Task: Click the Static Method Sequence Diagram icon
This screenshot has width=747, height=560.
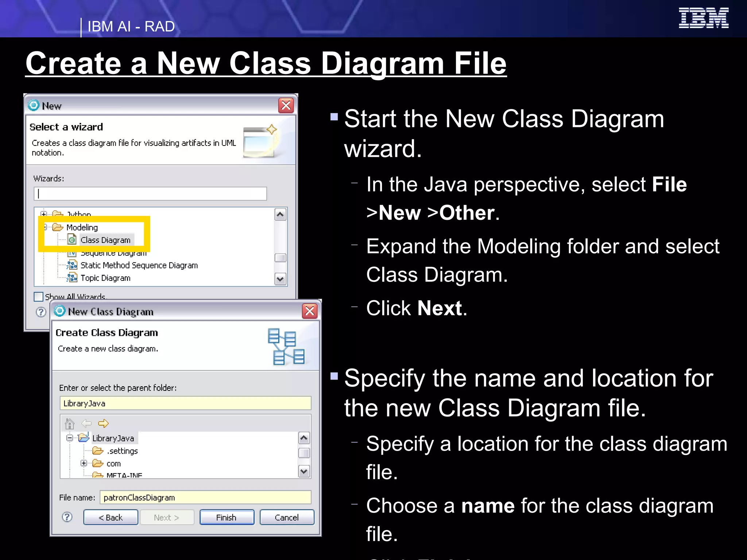Action: click(x=72, y=265)
